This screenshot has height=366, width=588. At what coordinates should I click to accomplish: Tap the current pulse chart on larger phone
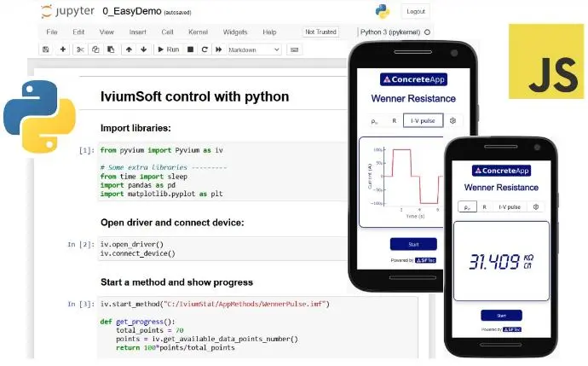(x=401, y=182)
